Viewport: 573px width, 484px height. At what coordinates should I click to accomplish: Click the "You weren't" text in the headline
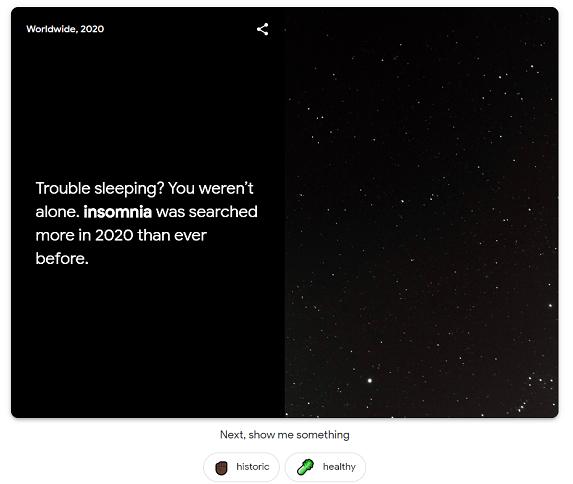point(210,189)
